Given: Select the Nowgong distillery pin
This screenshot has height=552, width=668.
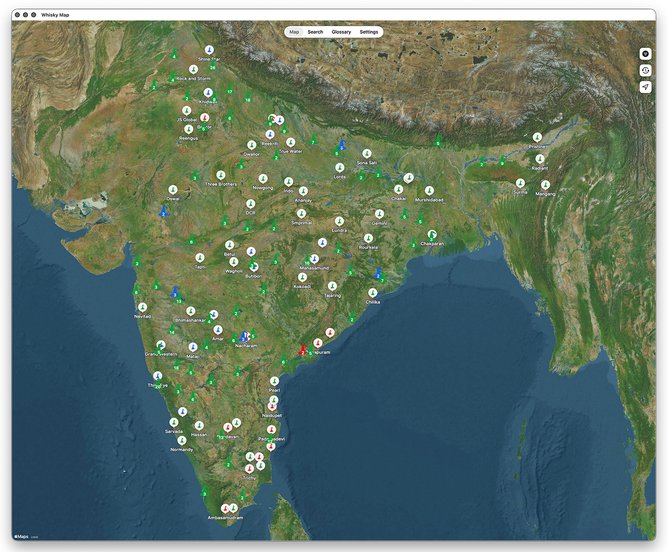Looking at the screenshot, I should pos(263,178).
